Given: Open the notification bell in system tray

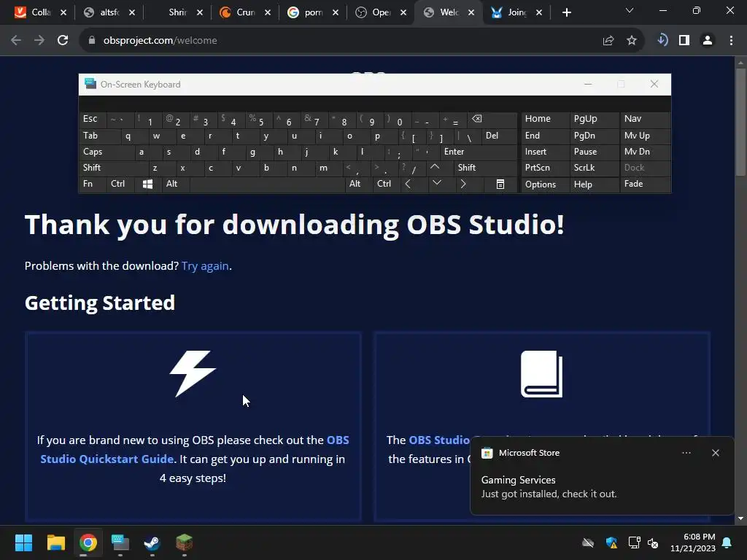Looking at the screenshot, I should (727, 542).
